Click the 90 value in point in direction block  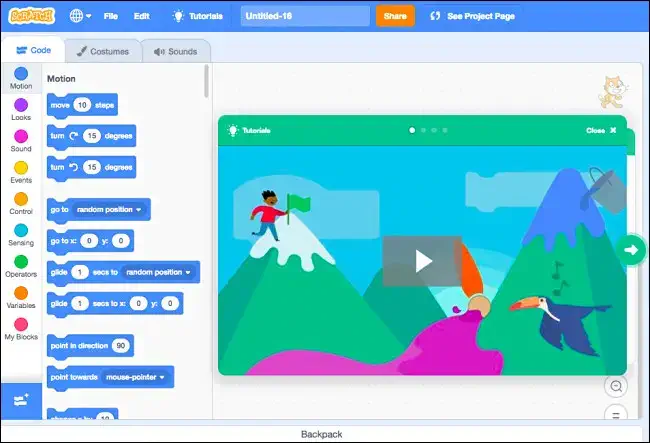[x=121, y=346]
